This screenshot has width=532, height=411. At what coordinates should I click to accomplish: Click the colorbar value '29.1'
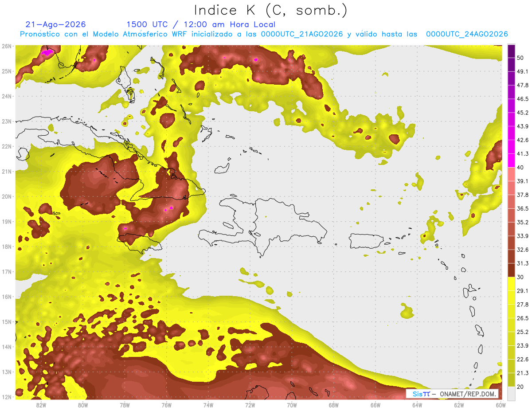523,291
